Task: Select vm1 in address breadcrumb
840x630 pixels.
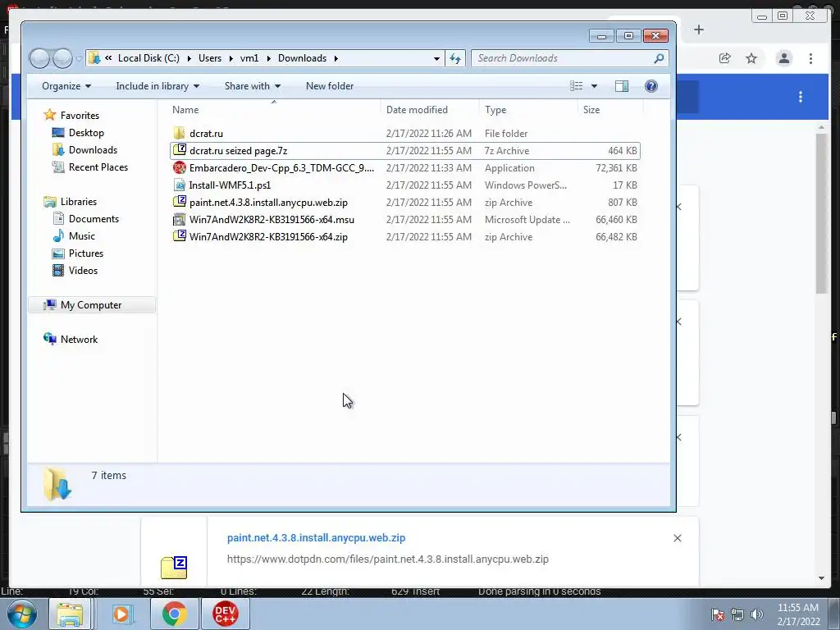Action: pyautogui.click(x=249, y=58)
